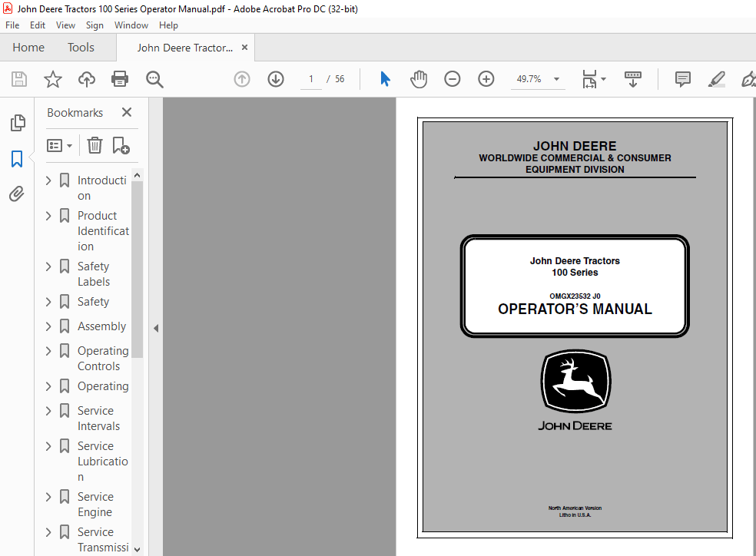Image resolution: width=756 pixels, height=556 pixels.
Task: Close the John Deere Tractor tab
Action: click(244, 47)
